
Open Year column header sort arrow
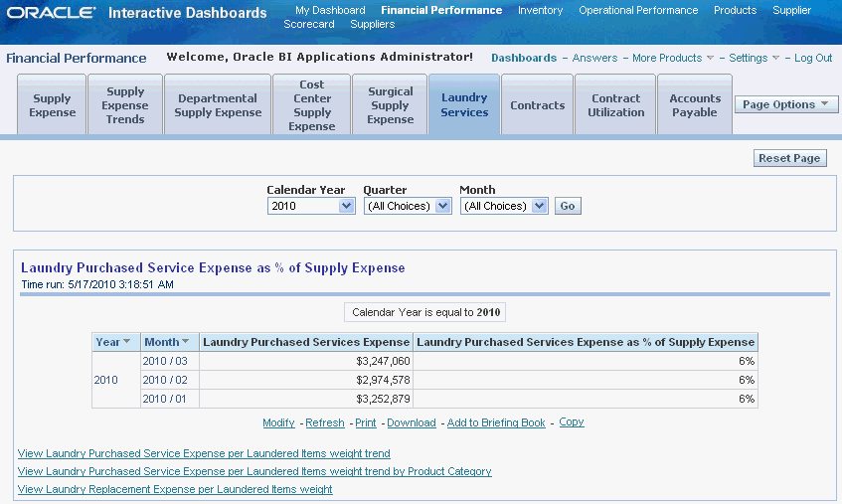tap(126, 341)
